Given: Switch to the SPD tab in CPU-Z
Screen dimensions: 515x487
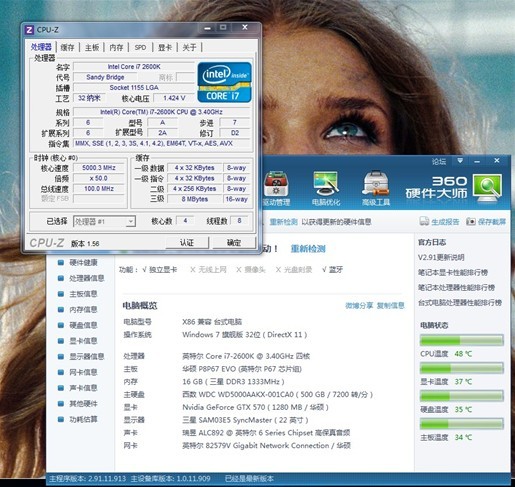Looking at the screenshot, I should (140, 47).
